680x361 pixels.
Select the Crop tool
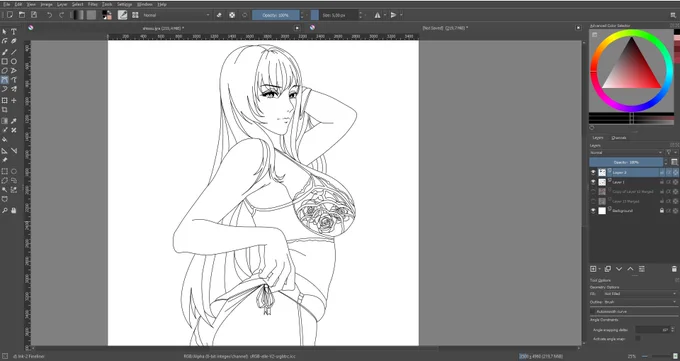pyautogui.click(x=5, y=110)
